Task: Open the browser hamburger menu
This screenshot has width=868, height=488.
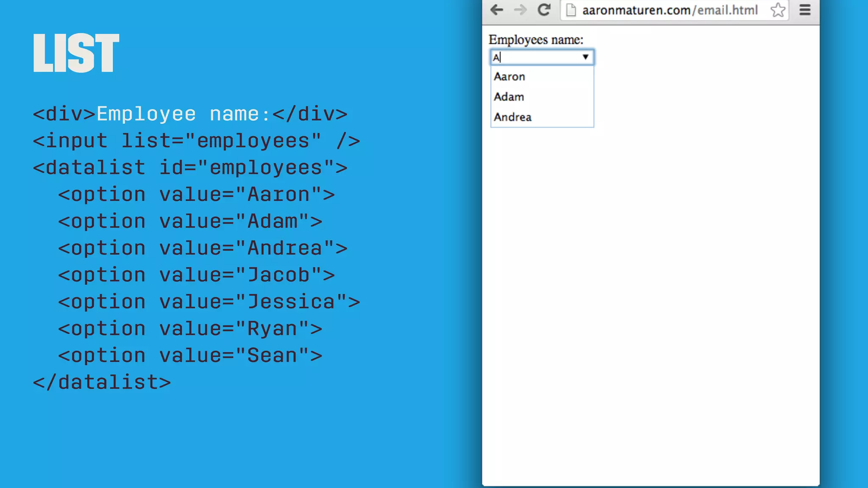Action: (805, 10)
